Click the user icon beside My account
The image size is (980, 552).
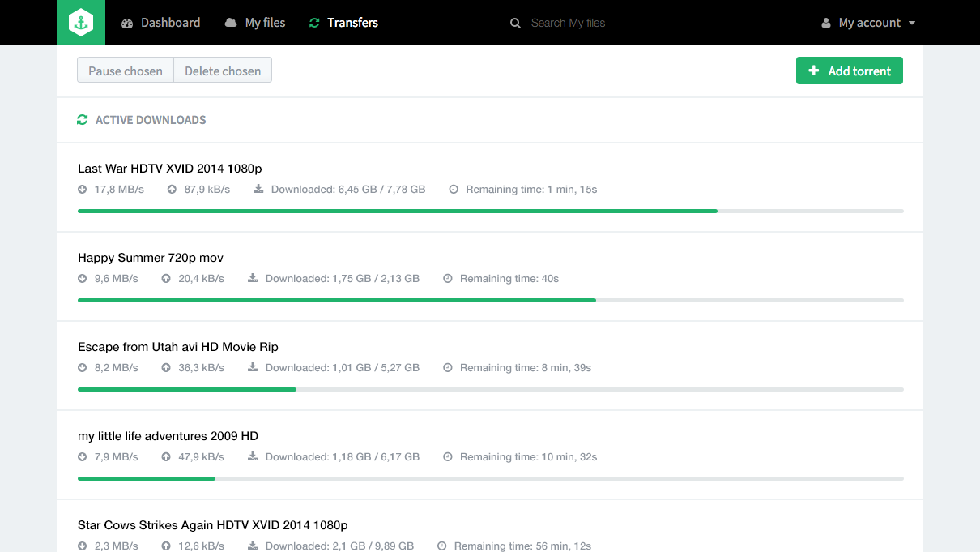(826, 23)
